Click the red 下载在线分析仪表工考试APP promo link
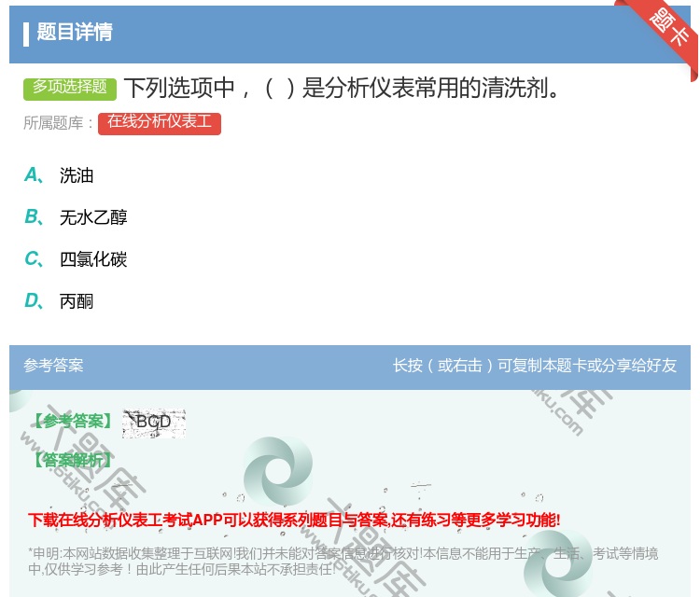This screenshot has height=597, width=700. (294, 520)
